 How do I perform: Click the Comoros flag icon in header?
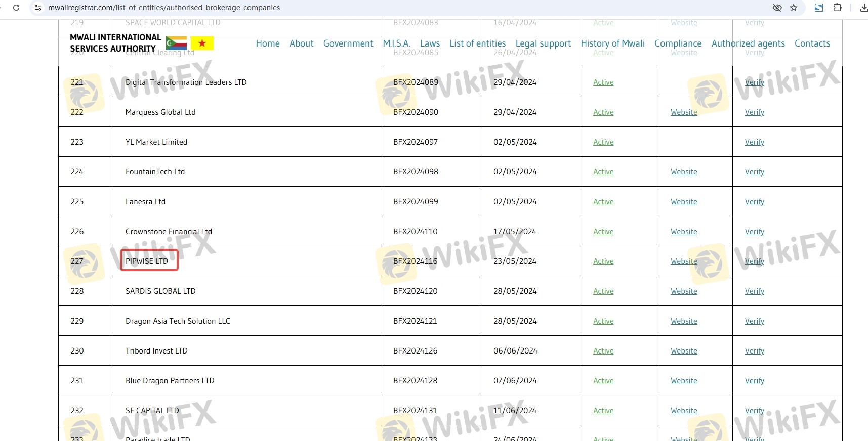[176, 43]
